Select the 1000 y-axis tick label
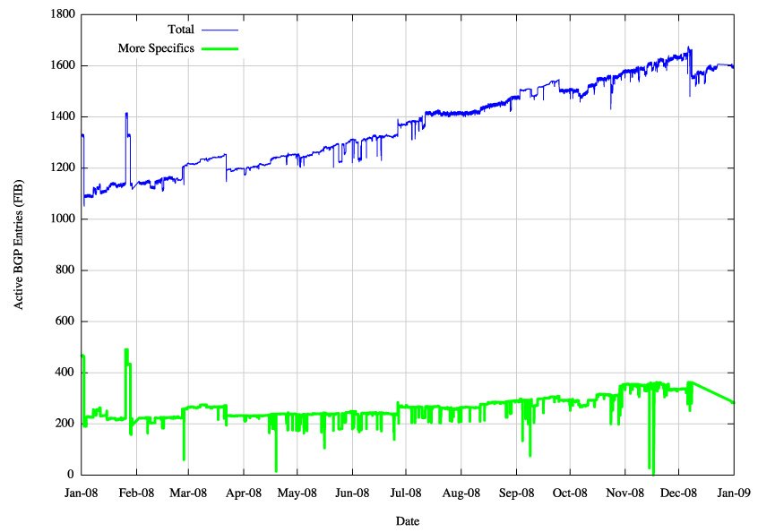Viewport: 758px width, 532px height. click(62, 219)
